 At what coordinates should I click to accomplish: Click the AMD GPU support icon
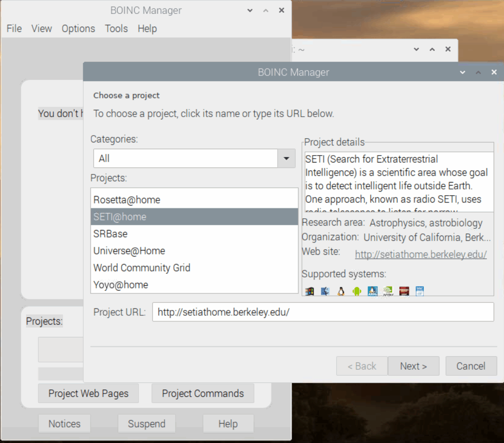click(403, 291)
